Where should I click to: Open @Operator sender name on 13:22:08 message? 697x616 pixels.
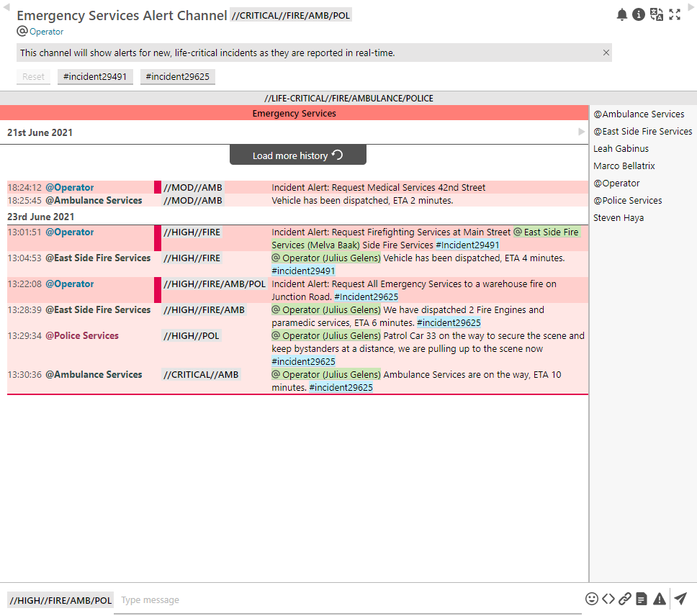pos(70,284)
